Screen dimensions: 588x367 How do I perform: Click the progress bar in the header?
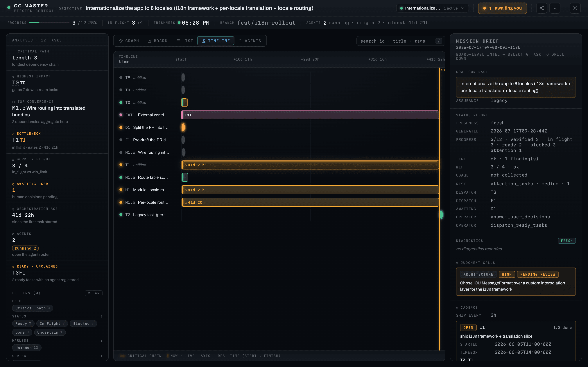(x=49, y=23)
